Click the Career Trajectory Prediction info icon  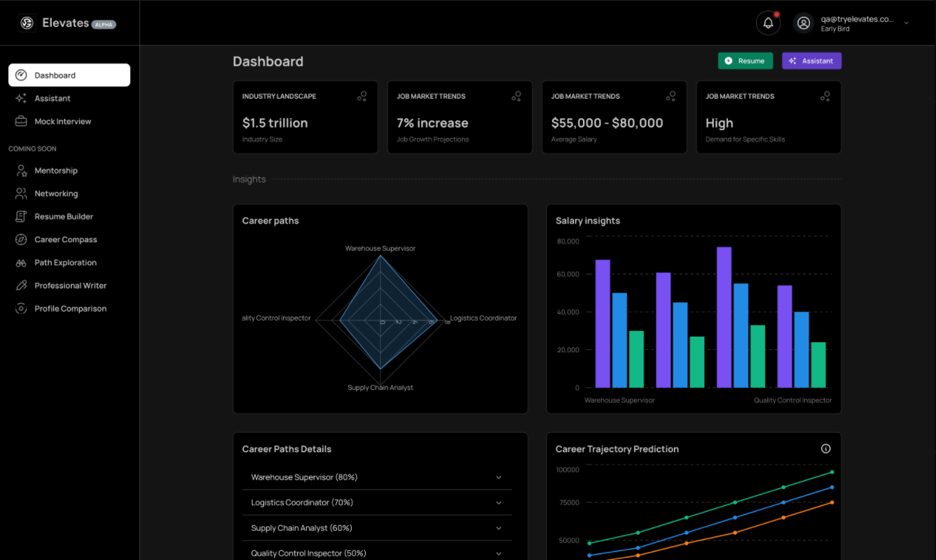pos(825,449)
